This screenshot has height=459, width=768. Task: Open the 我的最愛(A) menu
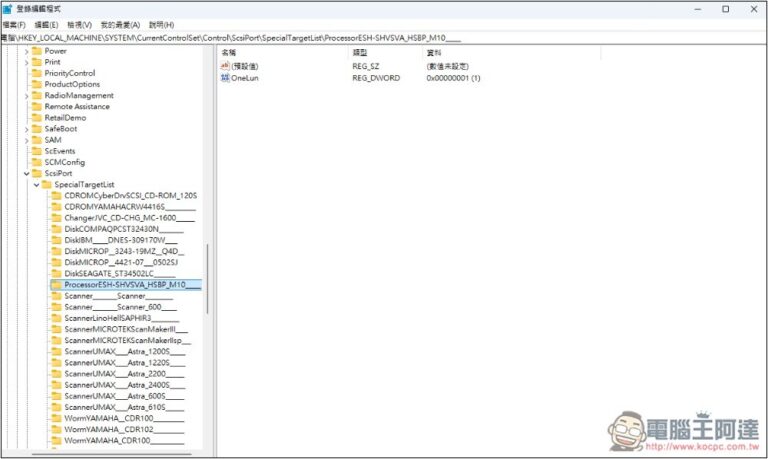[122, 24]
